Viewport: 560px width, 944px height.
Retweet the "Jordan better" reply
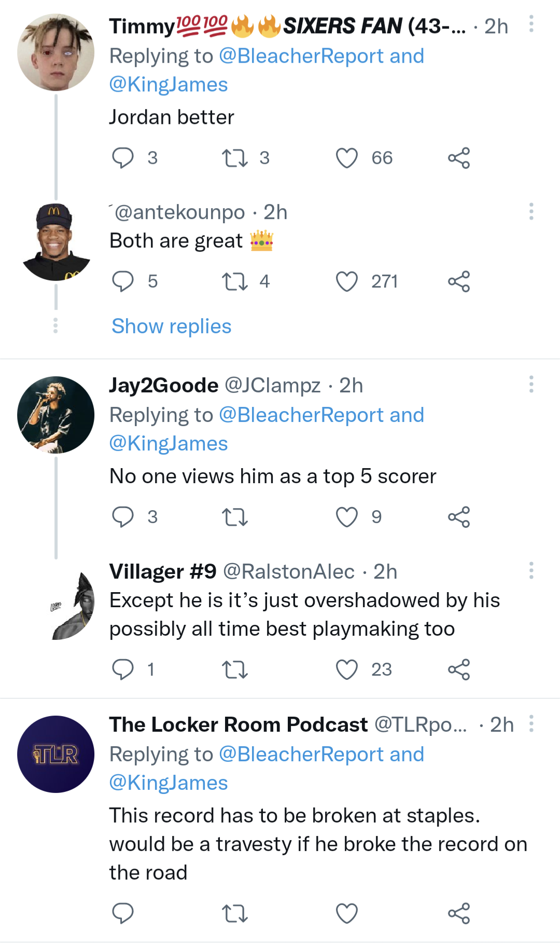click(234, 158)
